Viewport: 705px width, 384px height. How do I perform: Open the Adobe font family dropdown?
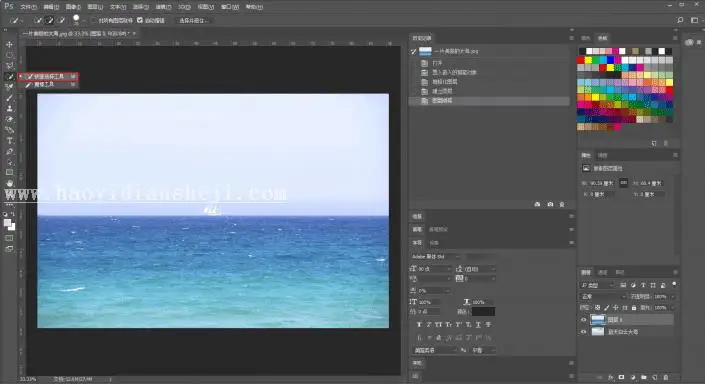click(x=435, y=257)
